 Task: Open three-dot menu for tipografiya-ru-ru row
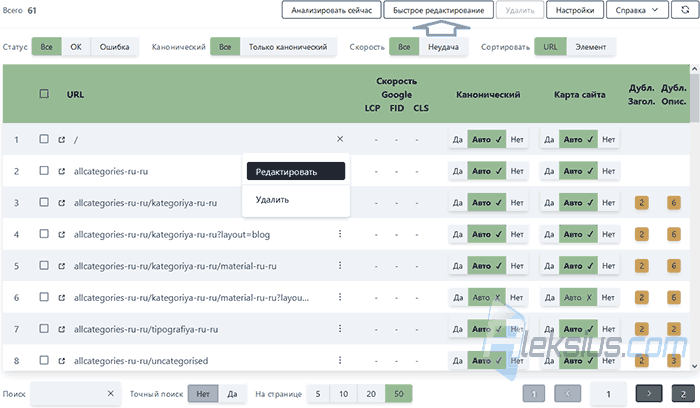(x=340, y=329)
